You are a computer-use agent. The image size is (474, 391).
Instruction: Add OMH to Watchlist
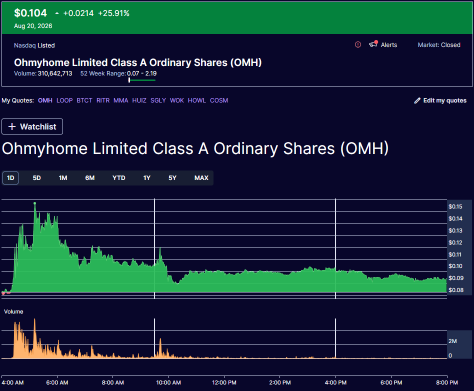coord(32,127)
